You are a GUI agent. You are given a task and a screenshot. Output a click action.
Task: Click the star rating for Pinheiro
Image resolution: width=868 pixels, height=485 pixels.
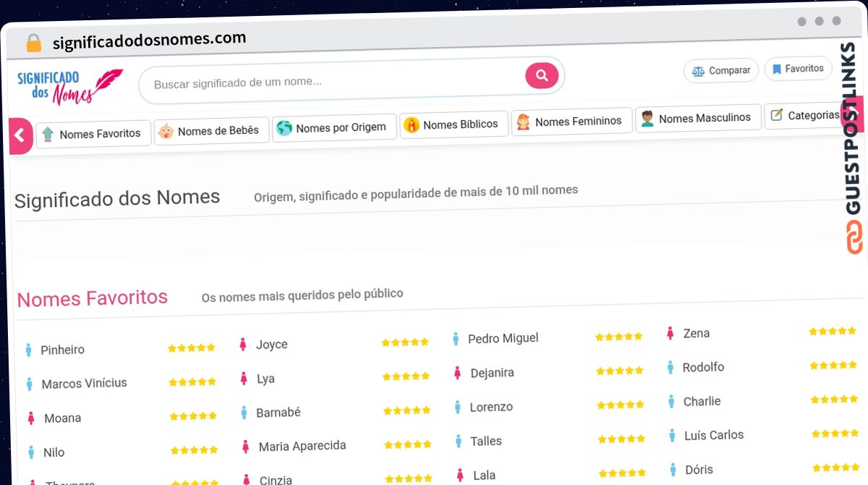(x=192, y=347)
